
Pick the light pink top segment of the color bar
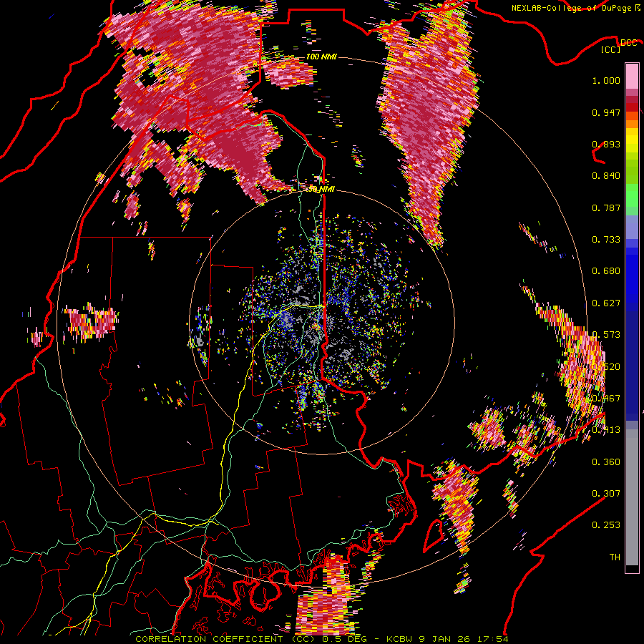(x=632, y=76)
